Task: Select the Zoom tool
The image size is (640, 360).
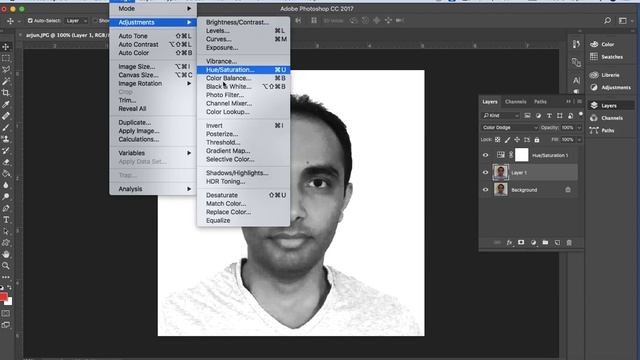Action: 6,266
